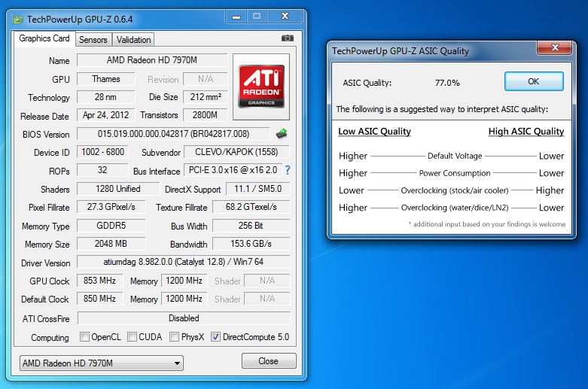The width and height of the screenshot is (588, 389).
Task: Click the Bus Interface field PCI-E 3.0 x16
Action: (233, 170)
